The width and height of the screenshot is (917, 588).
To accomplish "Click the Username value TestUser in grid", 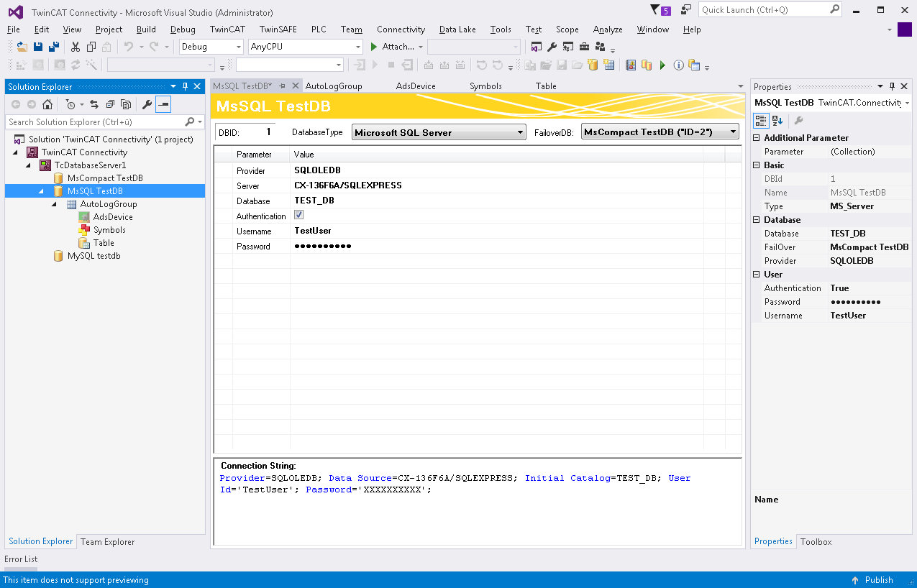I will (x=313, y=231).
